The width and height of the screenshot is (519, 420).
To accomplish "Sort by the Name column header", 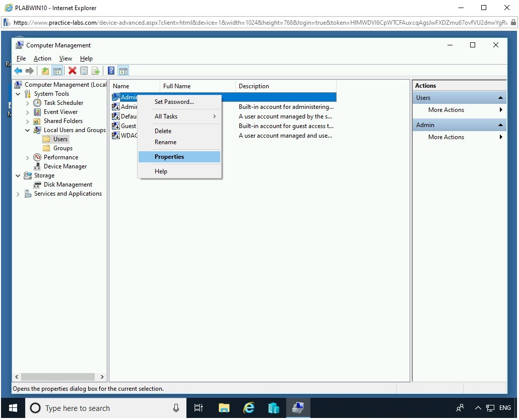I will pos(135,86).
